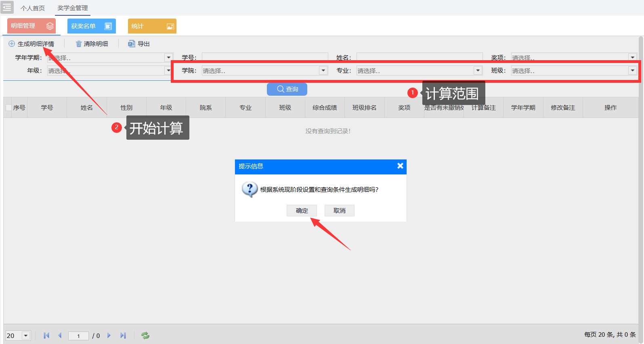Close the 提示信息 dialog with X
644x344 pixels.
click(400, 166)
